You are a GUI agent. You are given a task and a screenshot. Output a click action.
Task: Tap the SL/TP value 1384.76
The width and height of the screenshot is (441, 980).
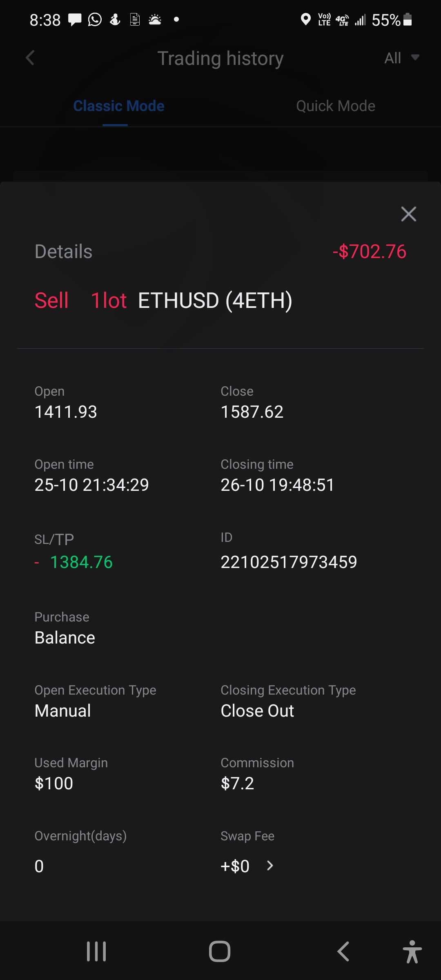(81, 562)
